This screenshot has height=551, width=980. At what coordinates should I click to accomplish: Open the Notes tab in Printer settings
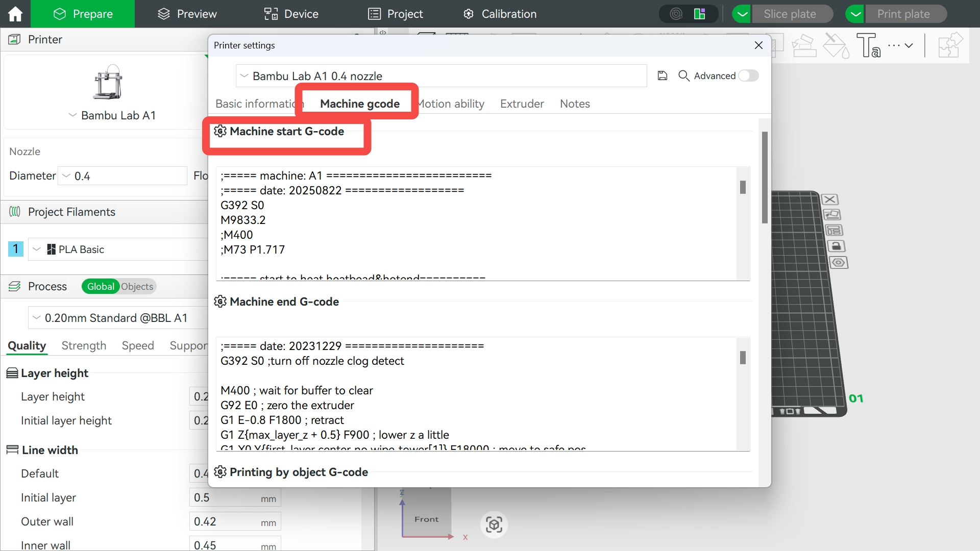[575, 104]
